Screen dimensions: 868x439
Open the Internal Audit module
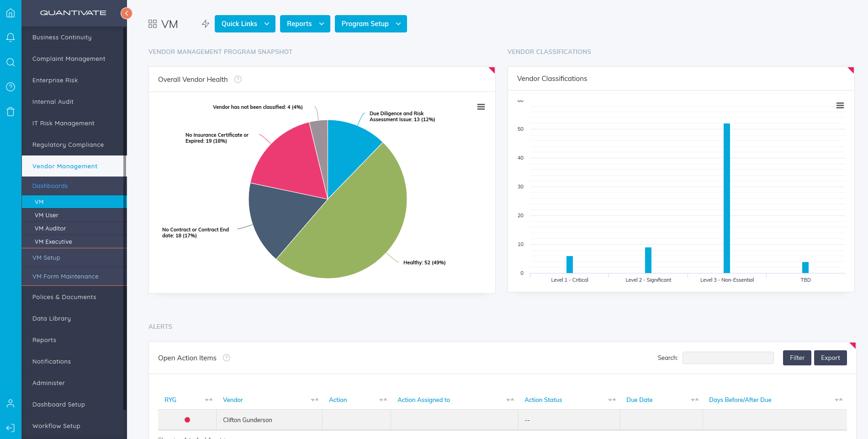[x=53, y=102]
